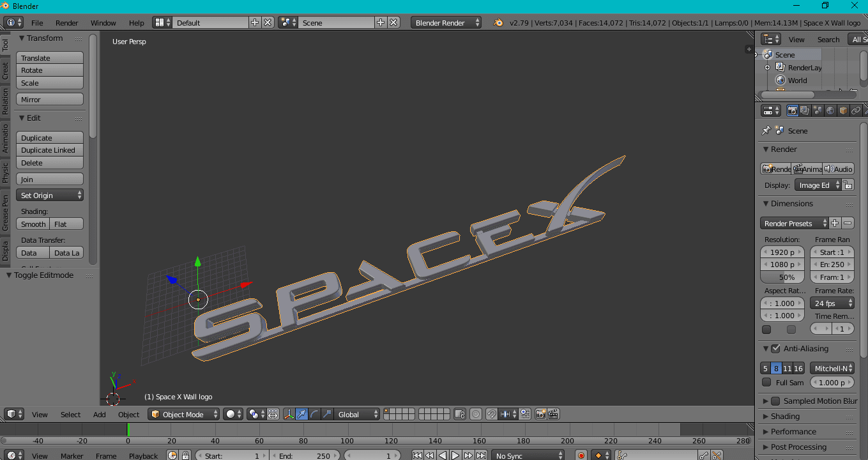Toggle preview range clock icon in timeline
This screenshot has height=460, width=868.
coord(172,456)
